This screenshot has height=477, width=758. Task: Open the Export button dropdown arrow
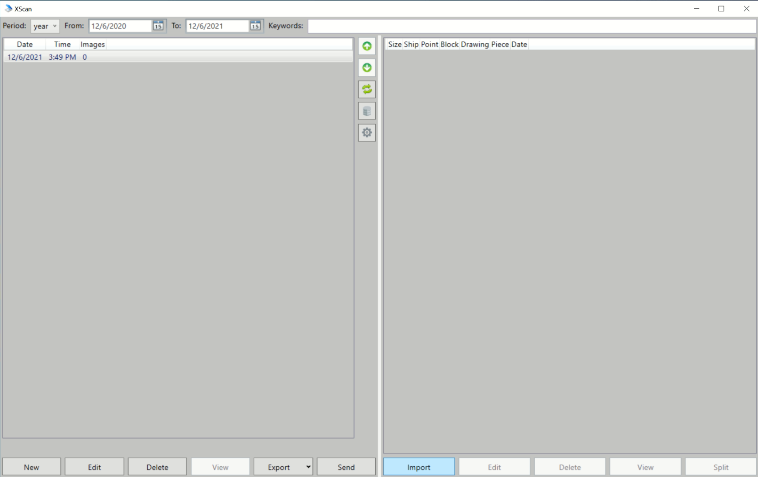[x=308, y=467]
